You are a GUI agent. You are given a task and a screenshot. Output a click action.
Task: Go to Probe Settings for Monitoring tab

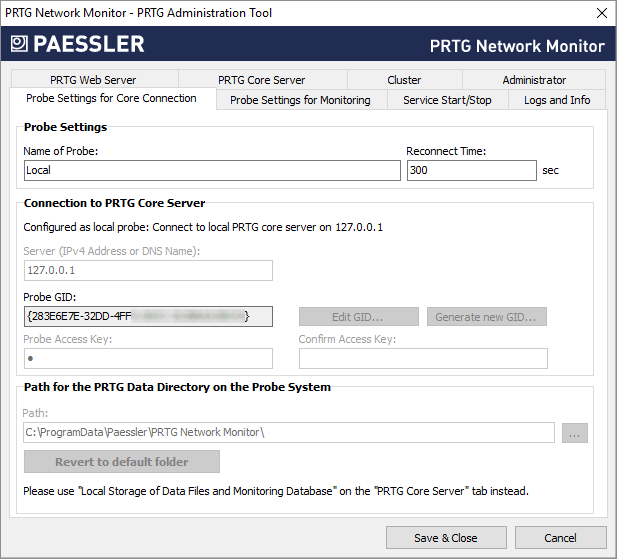pyautogui.click(x=300, y=100)
